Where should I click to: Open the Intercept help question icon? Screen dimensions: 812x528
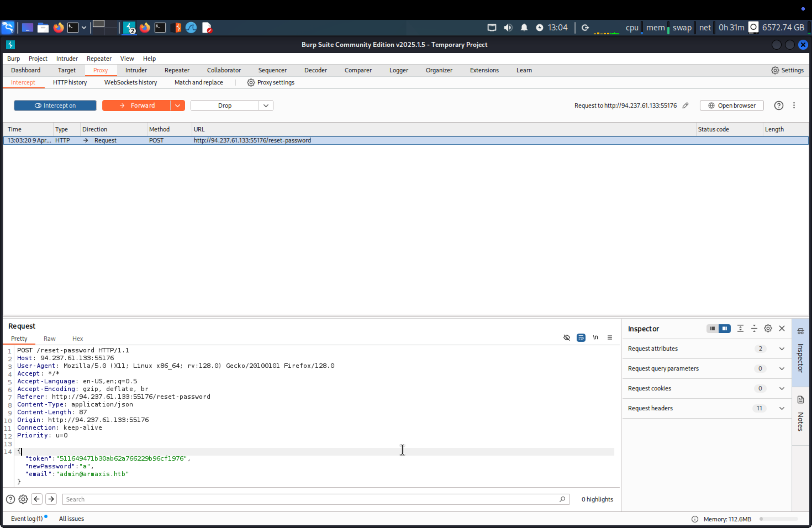point(778,105)
